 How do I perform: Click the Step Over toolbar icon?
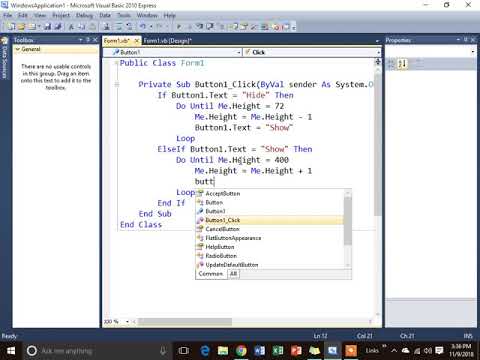(210, 27)
